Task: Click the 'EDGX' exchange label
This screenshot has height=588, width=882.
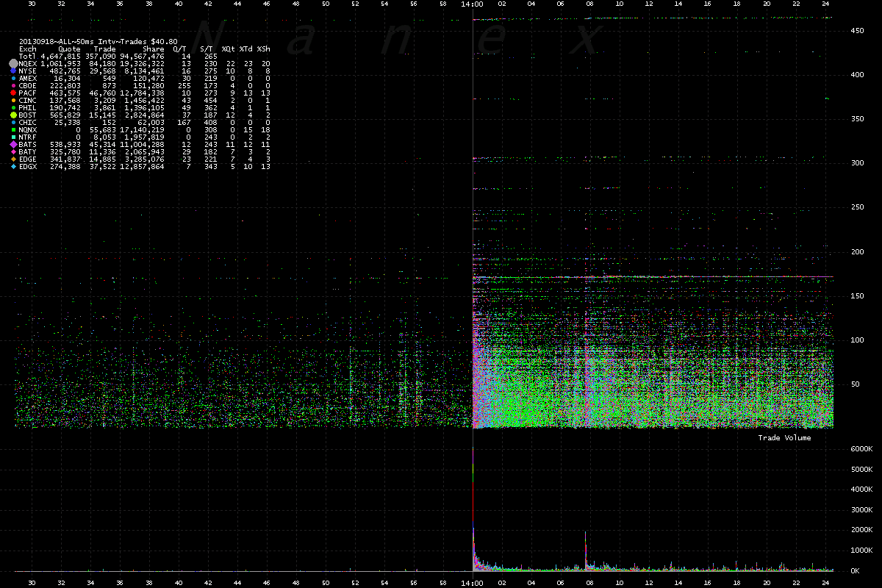Action: [x=28, y=166]
